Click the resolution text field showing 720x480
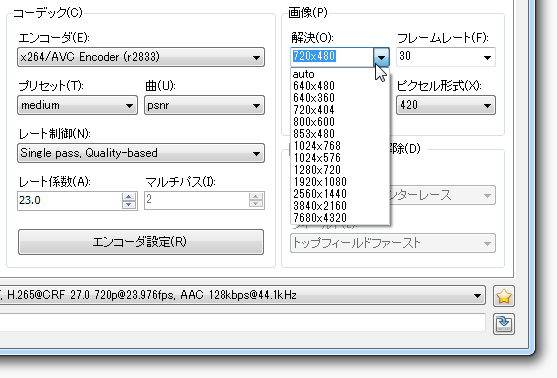Screen dimensions: 557x378 click(332, 57)
